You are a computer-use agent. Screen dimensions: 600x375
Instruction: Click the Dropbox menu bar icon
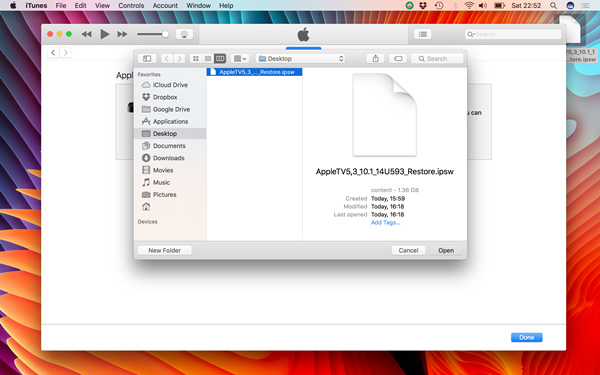pyautogui.click(x=423, y=5)
